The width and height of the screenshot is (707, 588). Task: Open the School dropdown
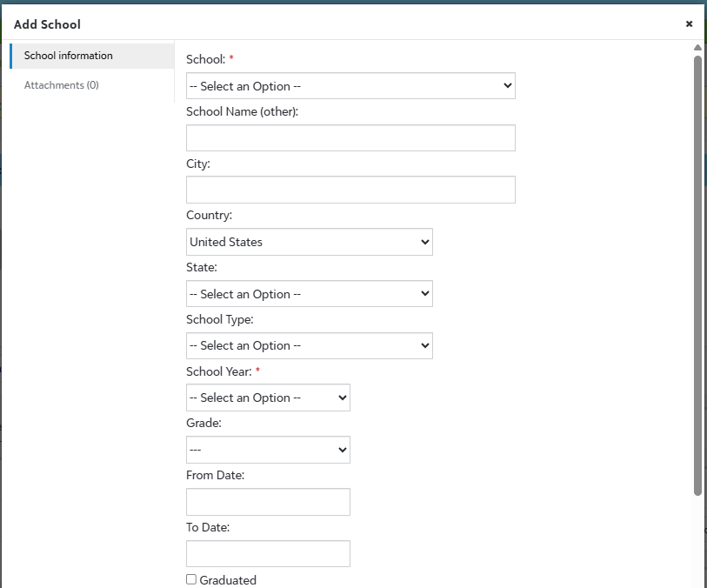[350, 86]
